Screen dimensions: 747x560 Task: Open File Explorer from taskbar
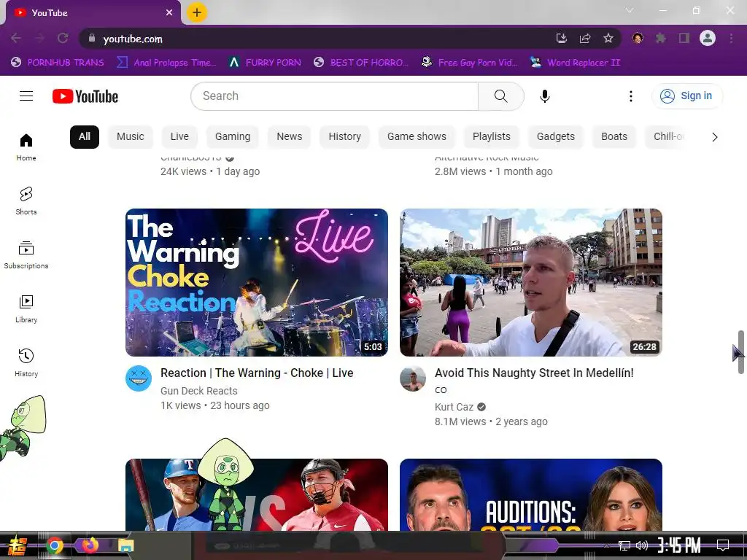[125, 545]
